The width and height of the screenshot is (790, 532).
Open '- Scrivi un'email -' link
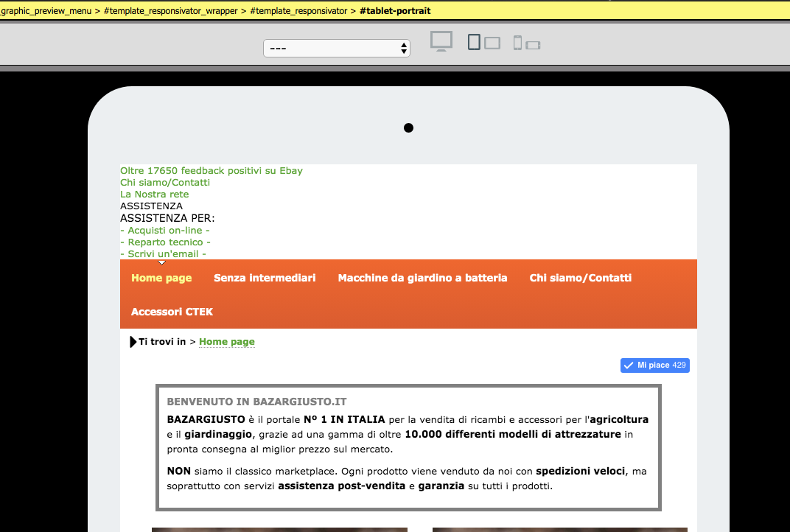tap(164, 254)
